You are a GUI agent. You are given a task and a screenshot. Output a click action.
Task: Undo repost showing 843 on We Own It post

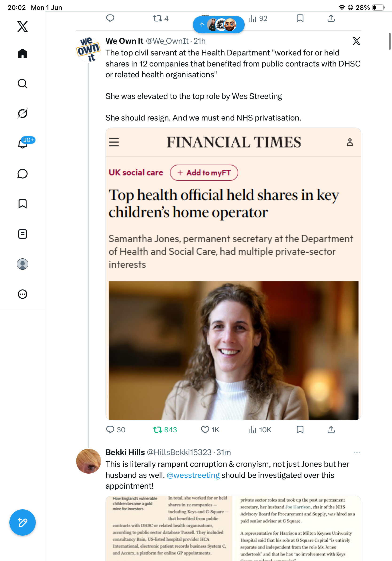pos(165,430)
